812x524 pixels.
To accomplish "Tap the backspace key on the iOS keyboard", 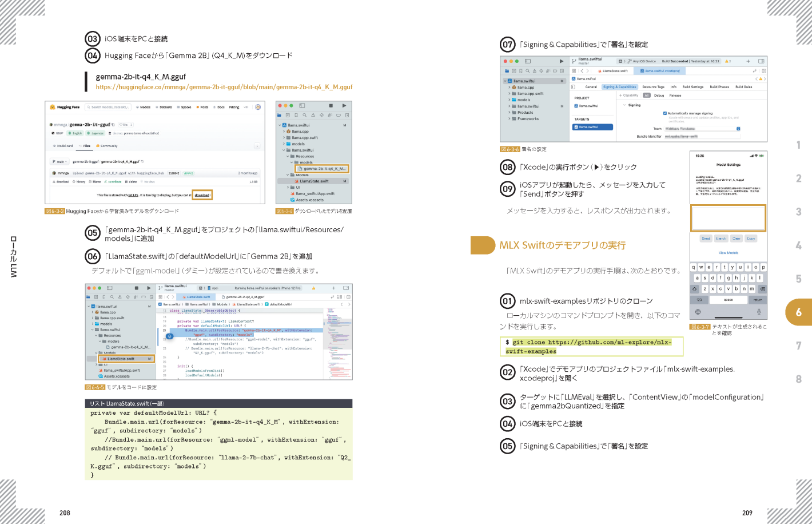I will click(x=762, y=289).
